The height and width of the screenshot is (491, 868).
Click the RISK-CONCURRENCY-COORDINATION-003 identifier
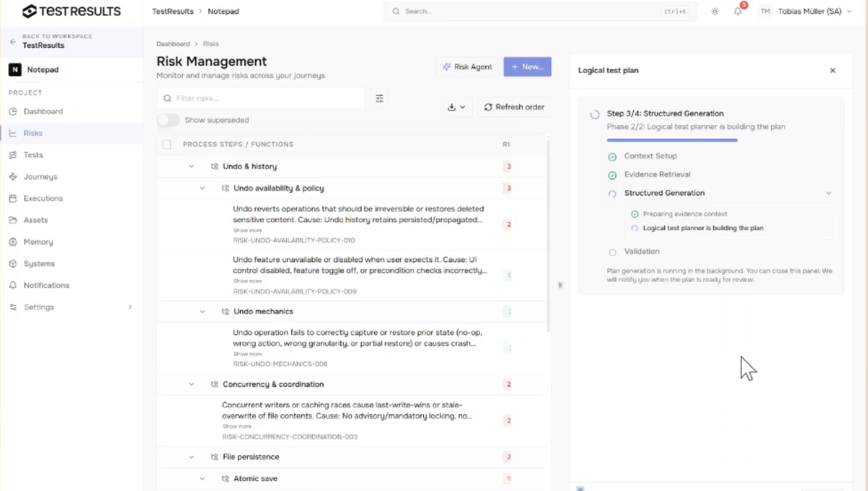290,437
